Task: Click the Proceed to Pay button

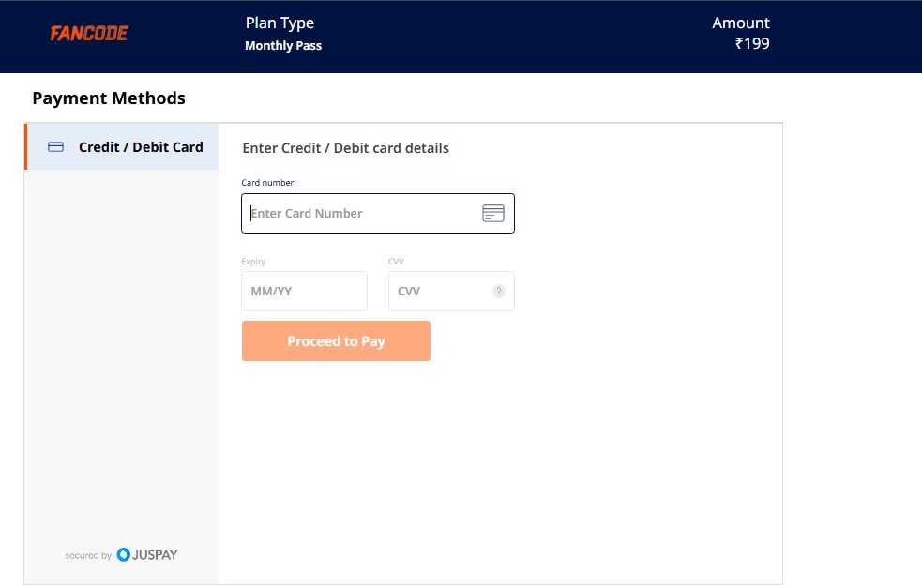Action: (x=336, y=341)
